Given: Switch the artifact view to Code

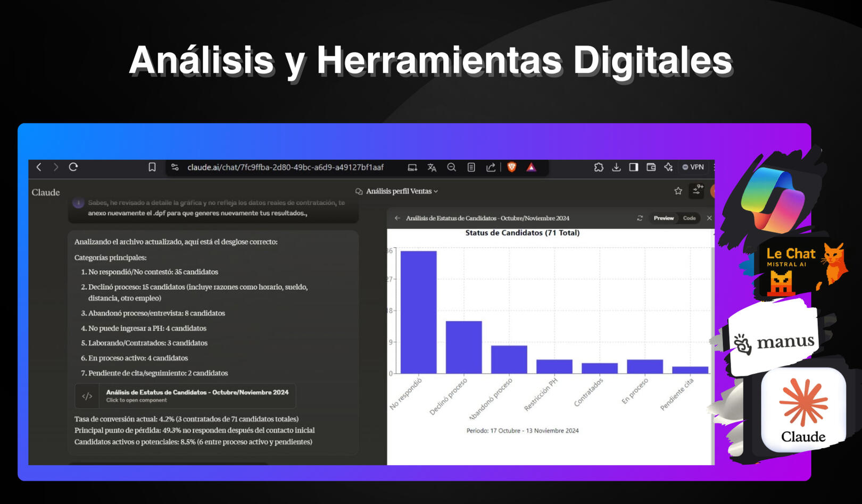Looking at the screenshot, I should coord(689,218).
